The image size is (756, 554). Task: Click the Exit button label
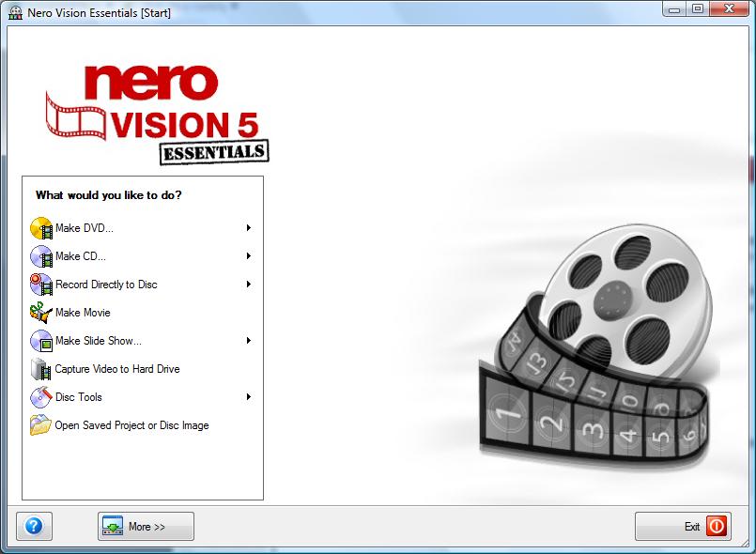[692, 527]
